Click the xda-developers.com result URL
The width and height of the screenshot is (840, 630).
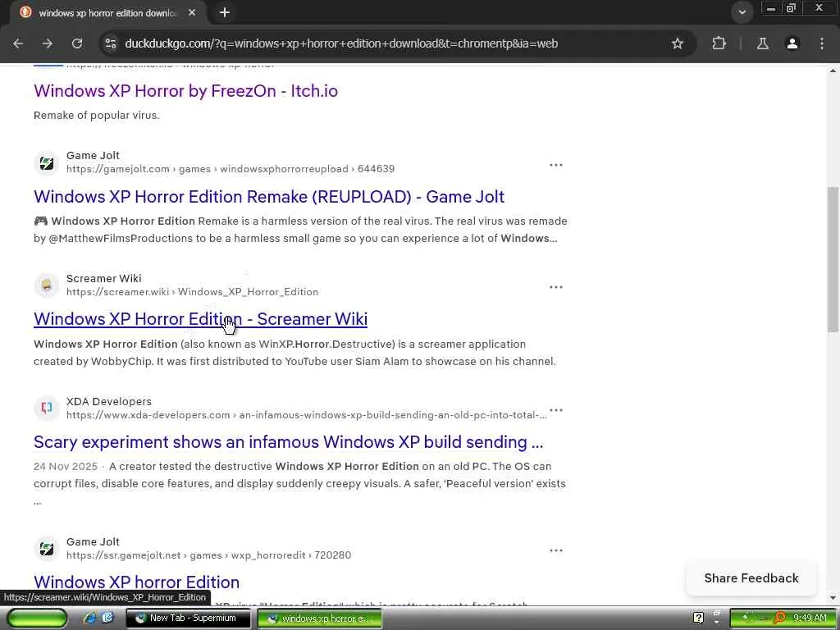[307, 415]
